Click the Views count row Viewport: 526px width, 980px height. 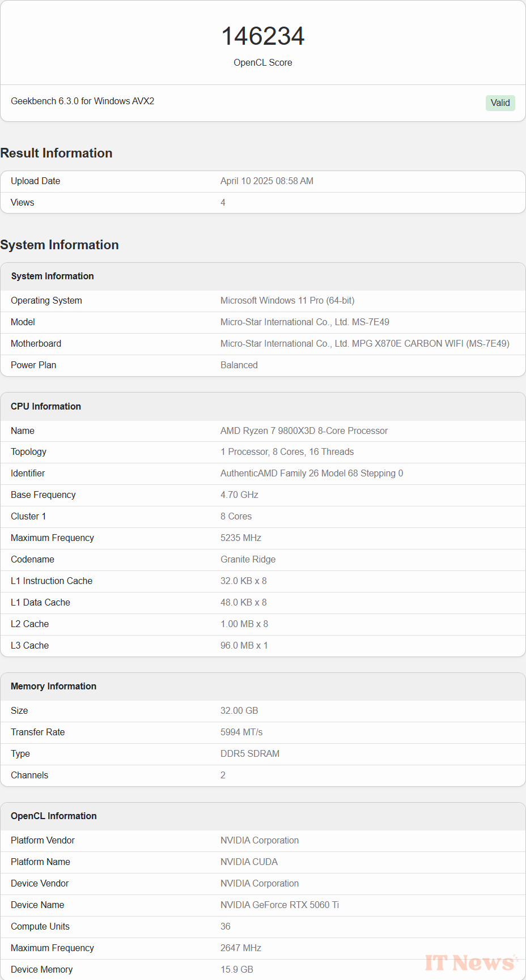[x=263, y=203]
